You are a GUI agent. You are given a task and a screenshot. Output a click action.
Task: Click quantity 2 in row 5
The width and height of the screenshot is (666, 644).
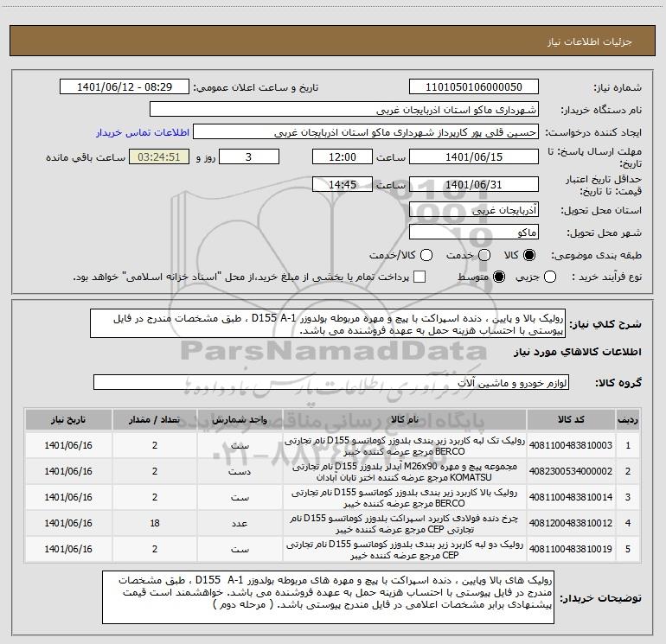(155, 549)
